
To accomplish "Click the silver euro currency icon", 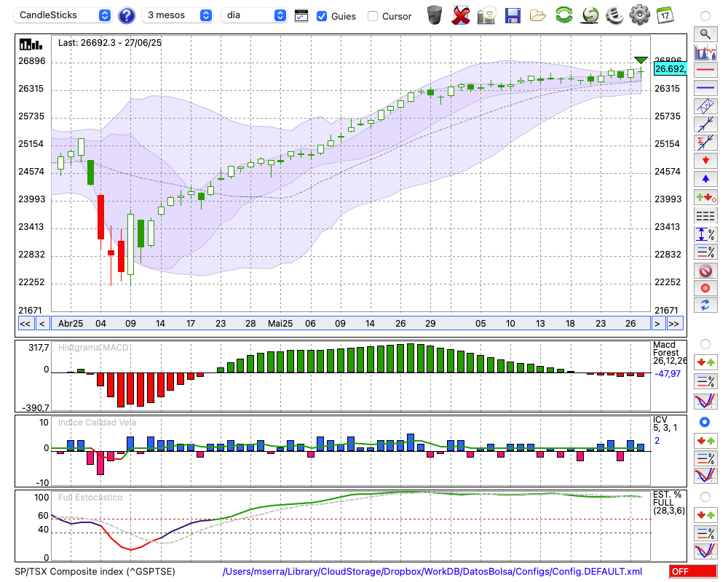I will [x=614, y=15].
